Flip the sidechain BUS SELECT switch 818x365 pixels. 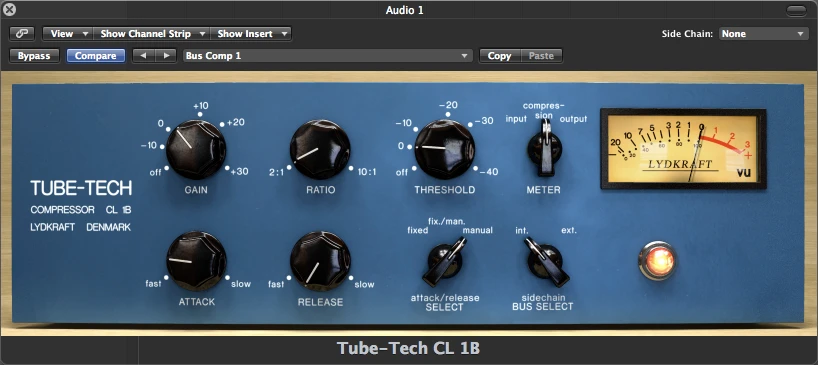(546, 261)
